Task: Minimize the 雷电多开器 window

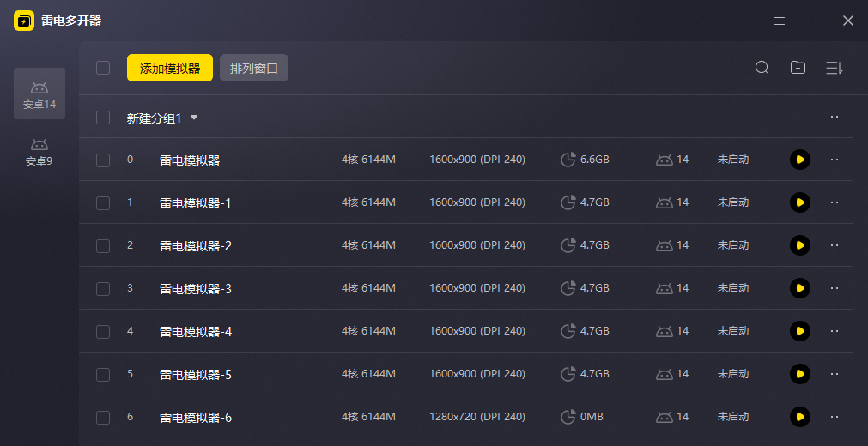Action: [x=814, y=21]
